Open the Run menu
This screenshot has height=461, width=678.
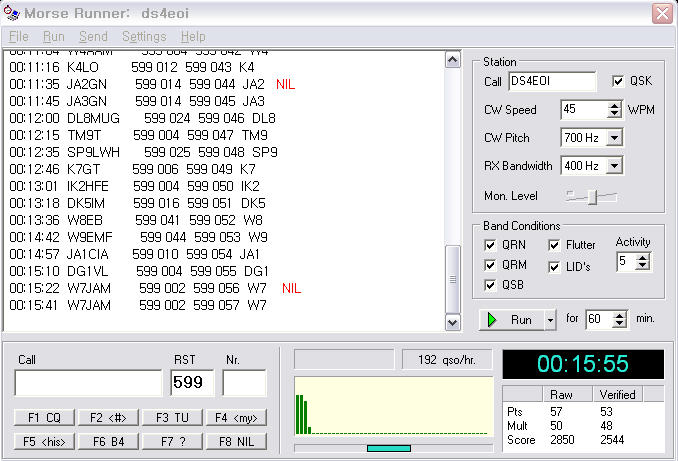(54, 37)
